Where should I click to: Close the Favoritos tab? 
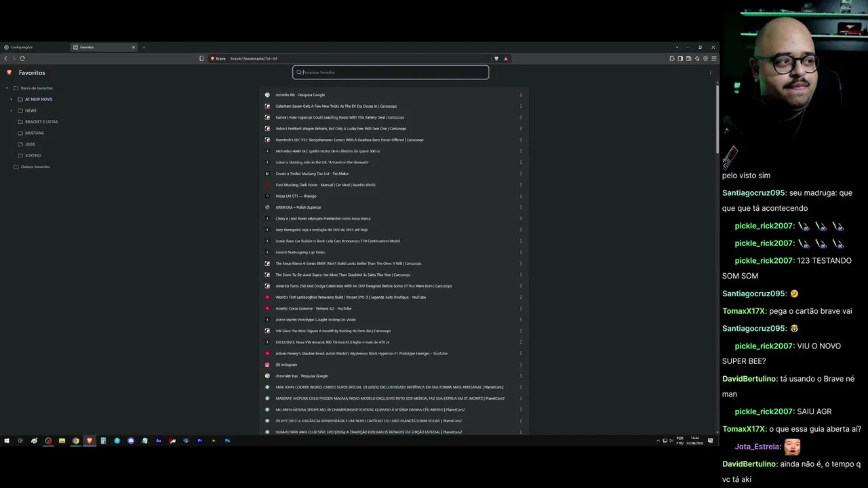pyautogui.click(x=134, y=47)
